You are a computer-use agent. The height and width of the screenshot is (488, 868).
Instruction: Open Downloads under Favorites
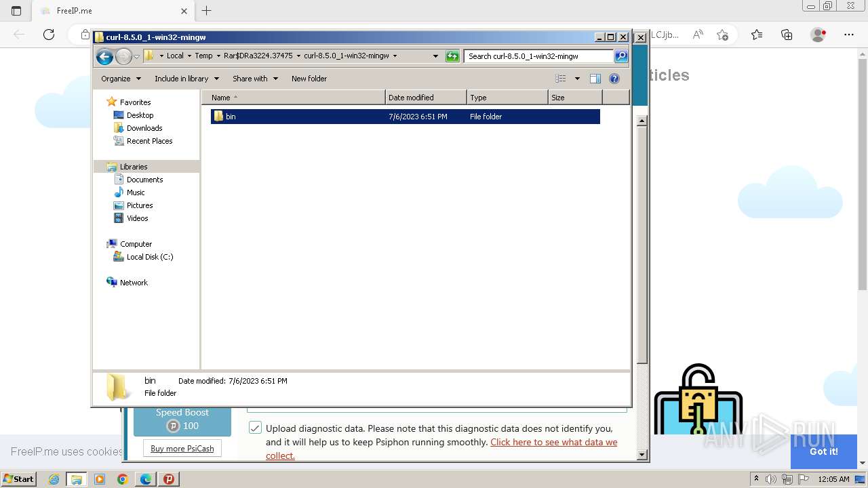coord(144,128)
